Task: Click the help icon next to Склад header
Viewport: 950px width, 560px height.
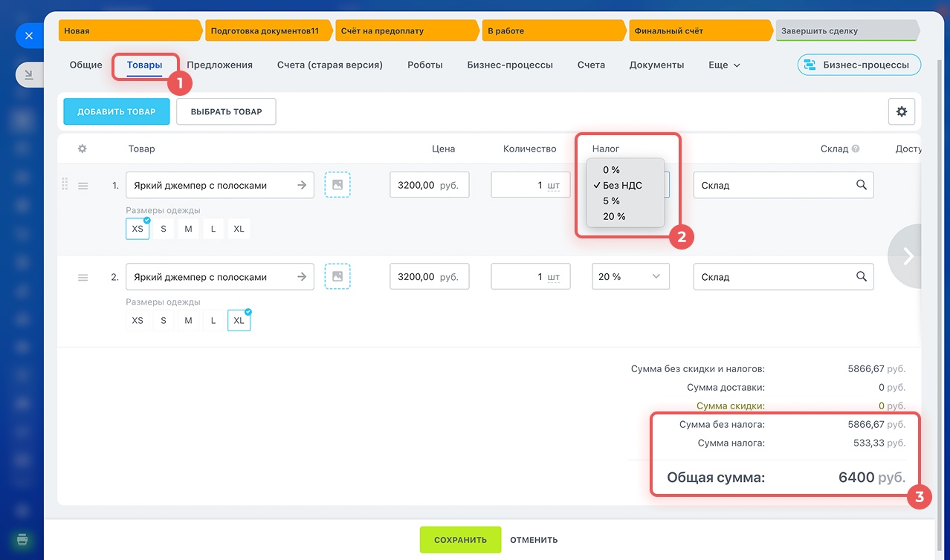Action: pyautogui.click(x=856, y=149)
